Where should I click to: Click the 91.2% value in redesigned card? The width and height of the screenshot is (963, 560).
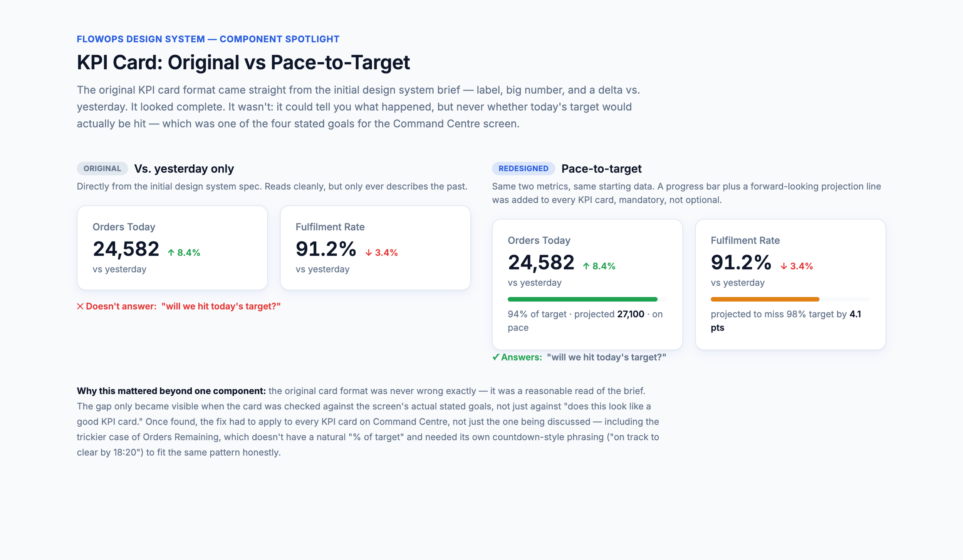(741, 263)
